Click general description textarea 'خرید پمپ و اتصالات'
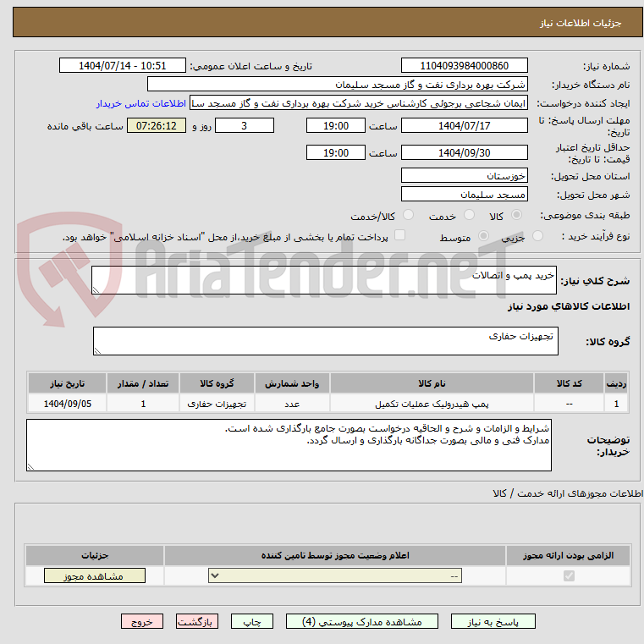This screenshot has height=644, width=644. click(324, 280)
